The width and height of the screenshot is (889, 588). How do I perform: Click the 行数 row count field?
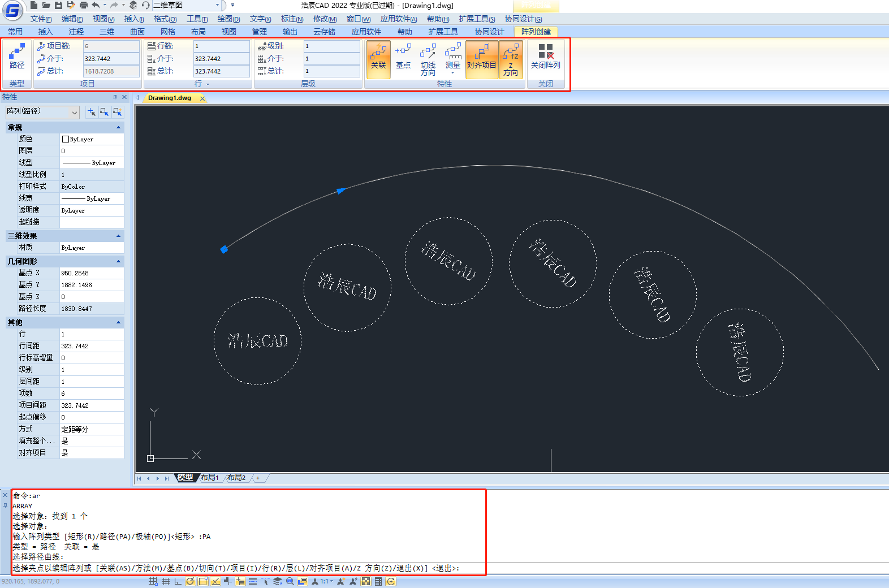(221, 46)
